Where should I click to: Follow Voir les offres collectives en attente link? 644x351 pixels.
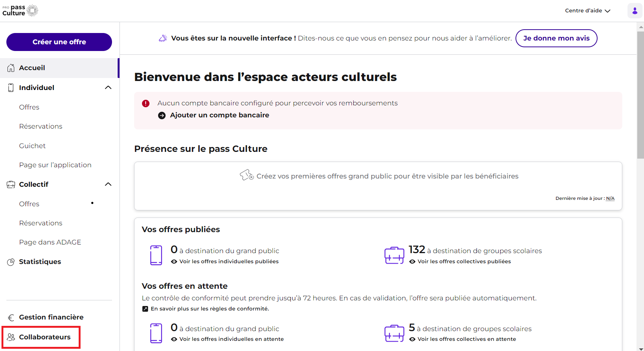pos(467,339)
